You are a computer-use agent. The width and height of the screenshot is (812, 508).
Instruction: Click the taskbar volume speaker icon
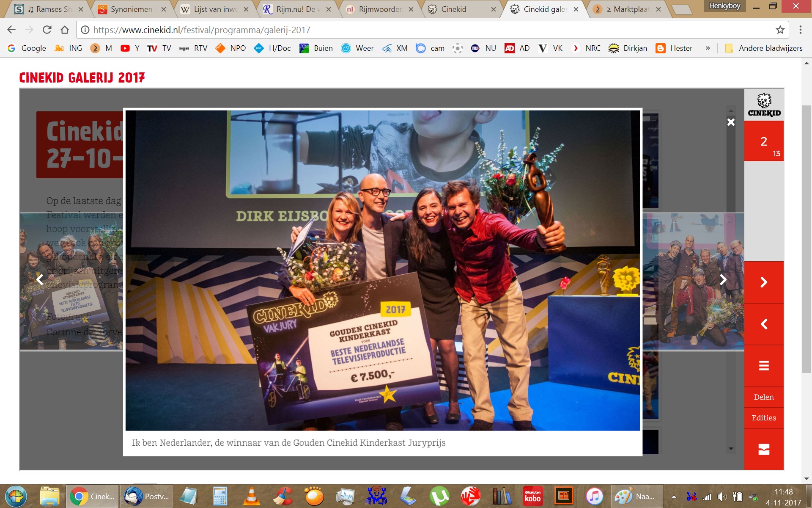[x=722, y=497]
